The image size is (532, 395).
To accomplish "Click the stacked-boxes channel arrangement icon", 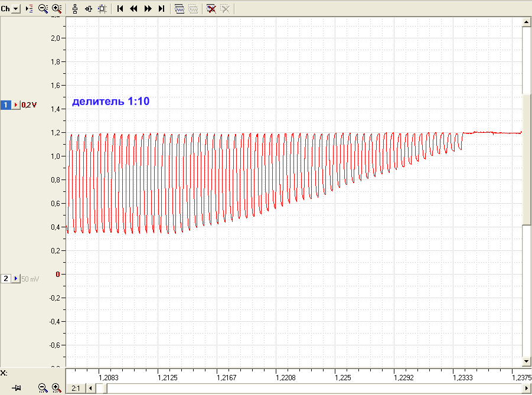I will (75, 9).
